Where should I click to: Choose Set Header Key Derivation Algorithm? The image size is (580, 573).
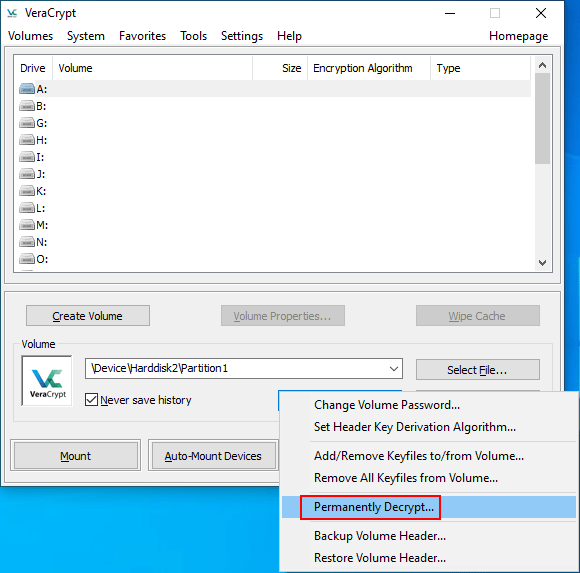pos(428,427)
